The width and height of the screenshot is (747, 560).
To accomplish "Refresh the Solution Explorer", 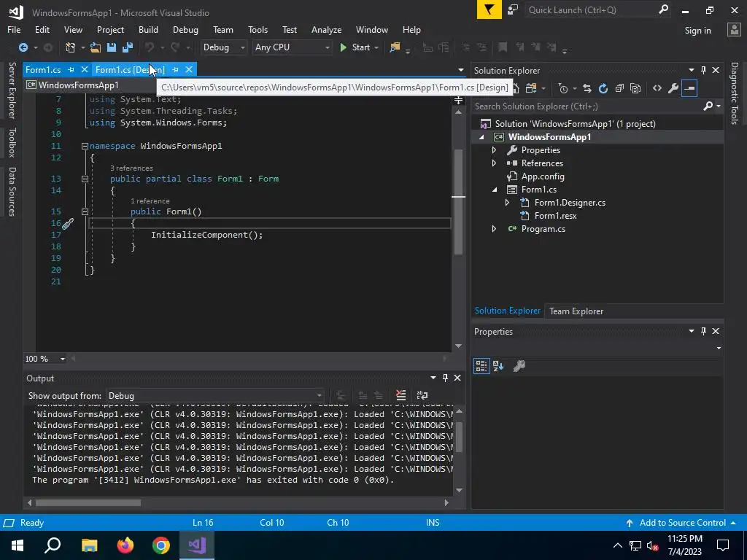I will 603,88.
